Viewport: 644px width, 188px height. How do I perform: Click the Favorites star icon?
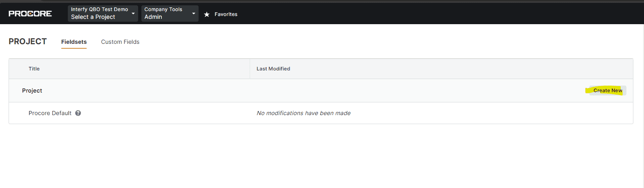point(207,14)
